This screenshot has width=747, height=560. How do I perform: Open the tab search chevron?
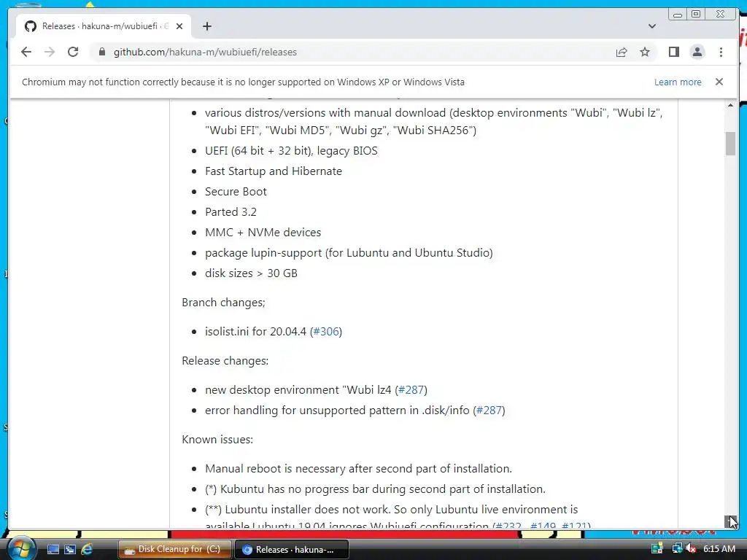tap(651, 26)
